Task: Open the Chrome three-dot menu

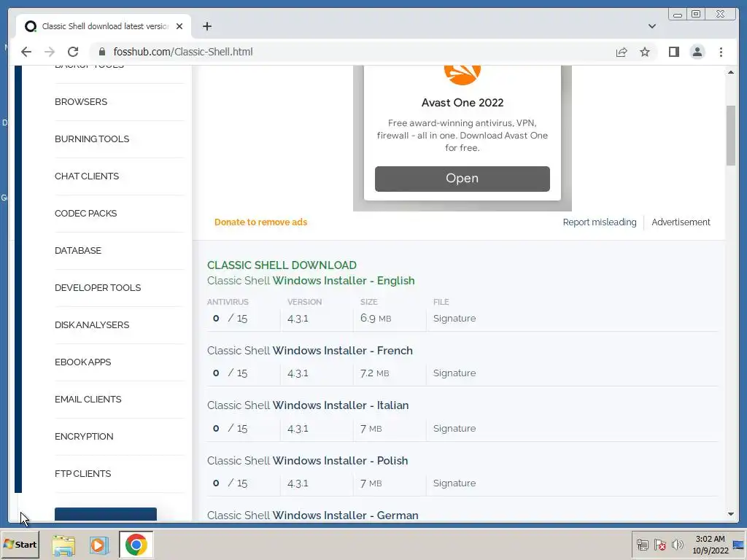Action: click(x=721, y=52)
